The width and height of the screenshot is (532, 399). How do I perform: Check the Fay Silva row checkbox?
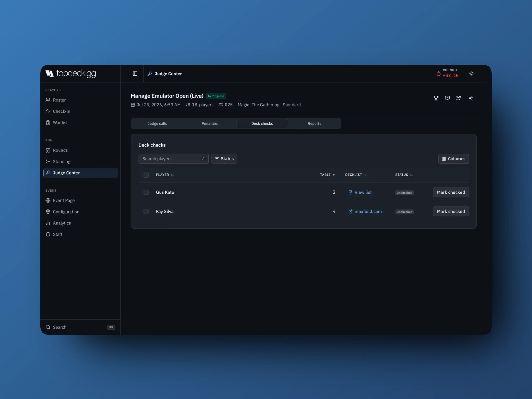click(146, 211)
